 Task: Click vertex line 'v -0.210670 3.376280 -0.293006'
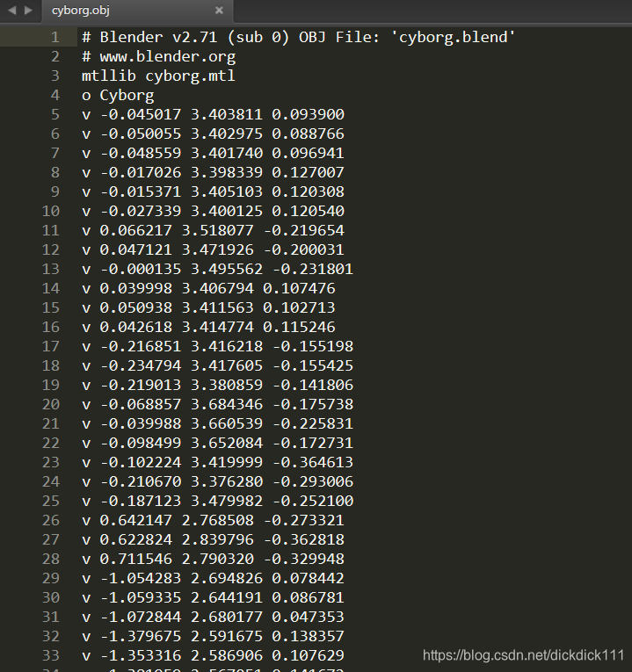point(217,481)
